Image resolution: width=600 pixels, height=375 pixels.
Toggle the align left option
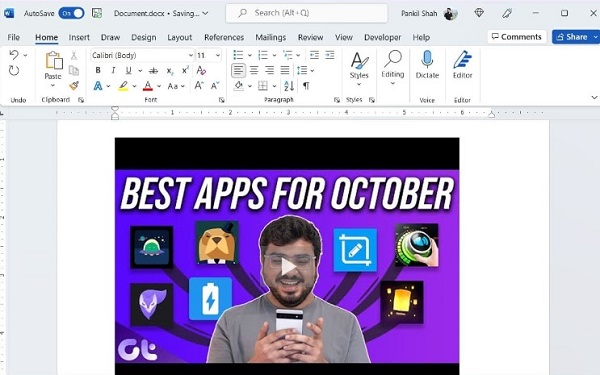[238, 70]
